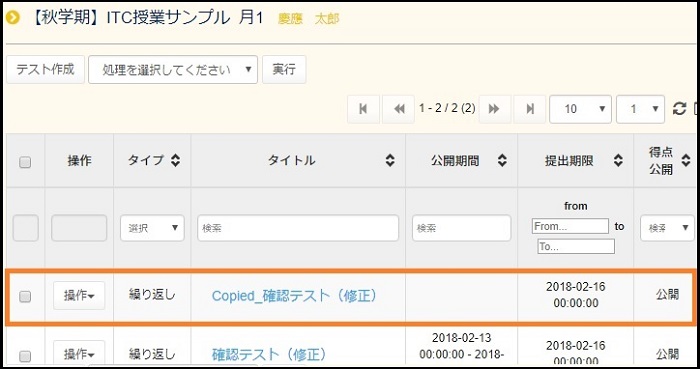The width and height of the screenshot is (700, 369).
Task: Open the Copied_確認テスト（修正） link
Action: [x=295, y=296]
